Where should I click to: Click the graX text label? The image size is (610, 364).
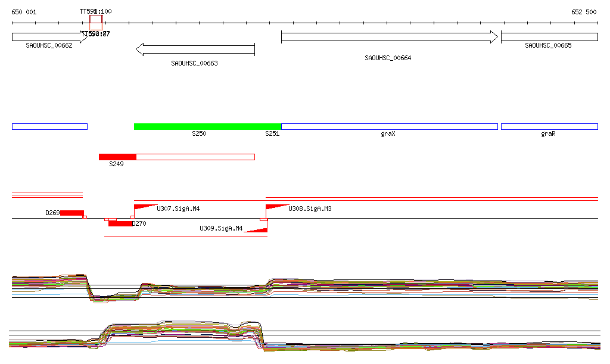pyautogui.click(x=388, y=134)
